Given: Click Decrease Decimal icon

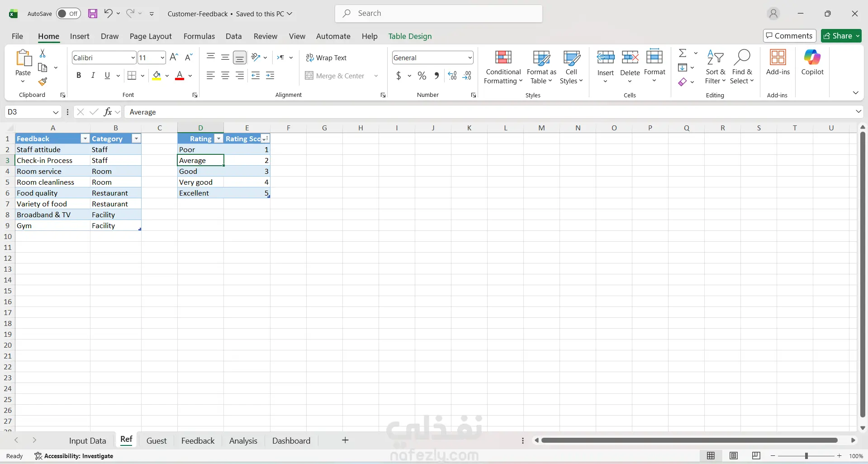Looking at the screenshot, I should [x=467, y=76].
